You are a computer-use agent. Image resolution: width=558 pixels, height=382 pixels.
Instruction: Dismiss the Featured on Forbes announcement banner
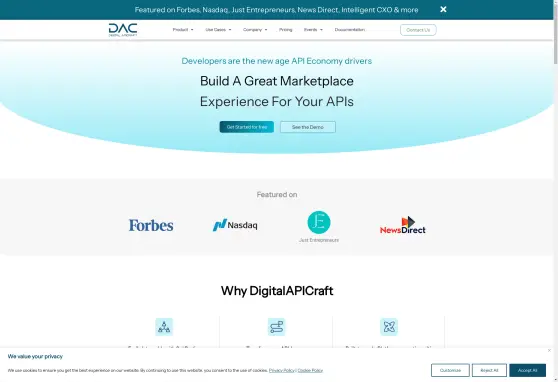click(x=443, y=9)
